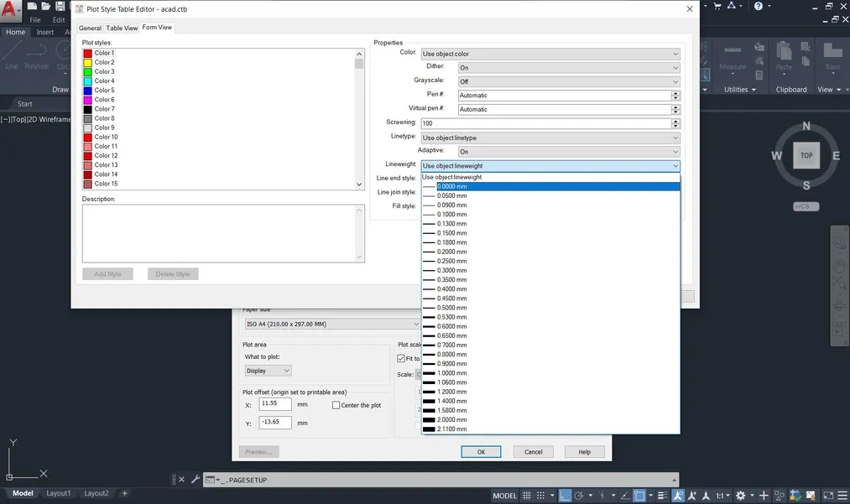The image size is (850, 504).
Task: Click the Pan hand icon in navigation bar
Action: [x=838, y=268]
